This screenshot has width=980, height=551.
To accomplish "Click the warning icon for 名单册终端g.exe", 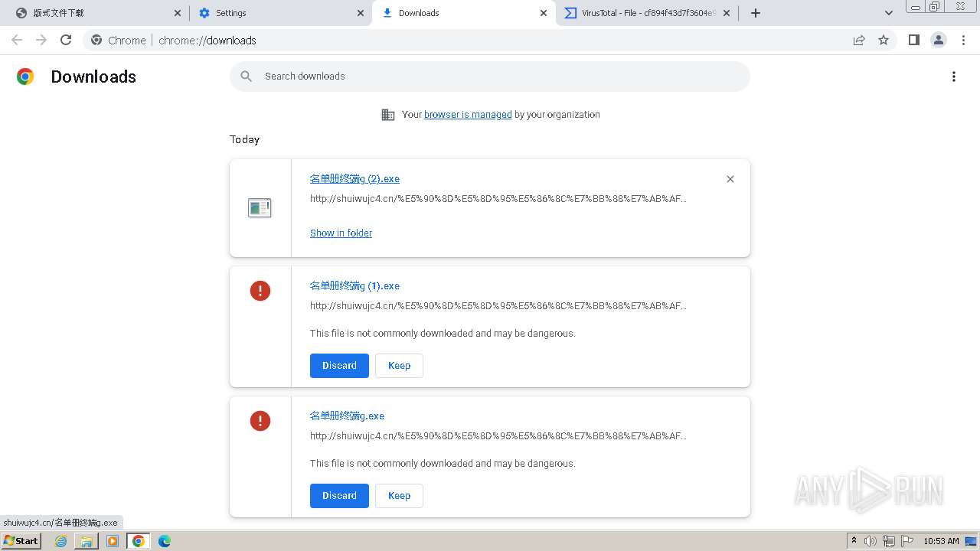I will point(260,421).
